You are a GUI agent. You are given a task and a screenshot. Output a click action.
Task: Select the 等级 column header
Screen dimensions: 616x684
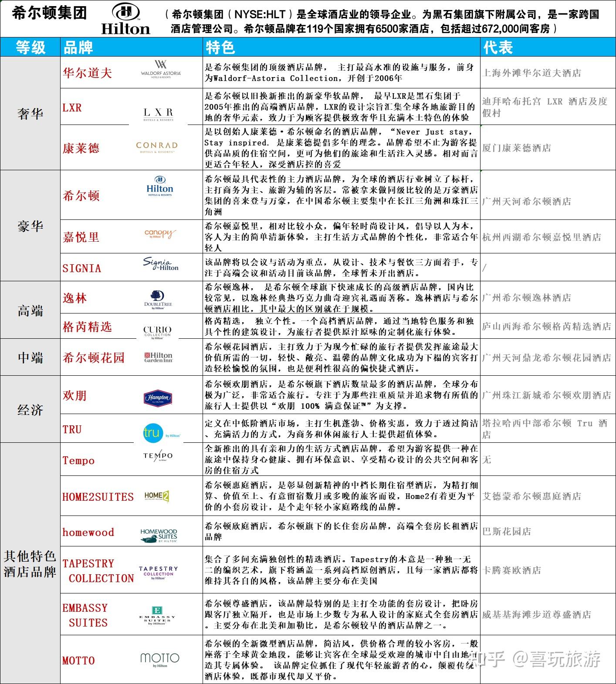(30, 47)
